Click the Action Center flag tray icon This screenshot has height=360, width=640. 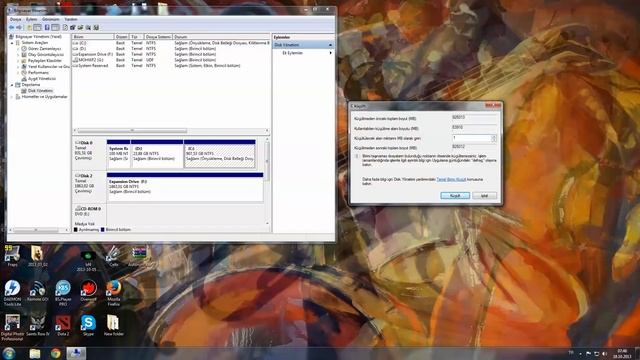(x=588, y=353)
